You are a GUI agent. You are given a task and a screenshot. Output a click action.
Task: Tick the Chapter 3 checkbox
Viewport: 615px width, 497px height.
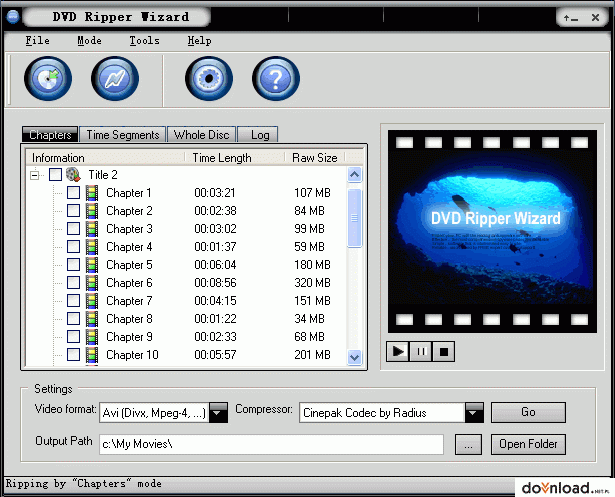[73, 229]
